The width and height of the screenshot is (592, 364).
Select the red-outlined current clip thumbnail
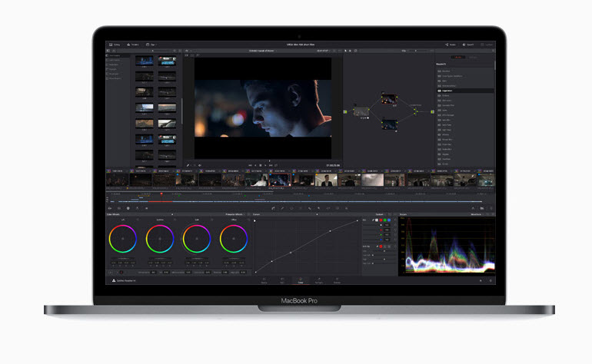coord(280,180)
